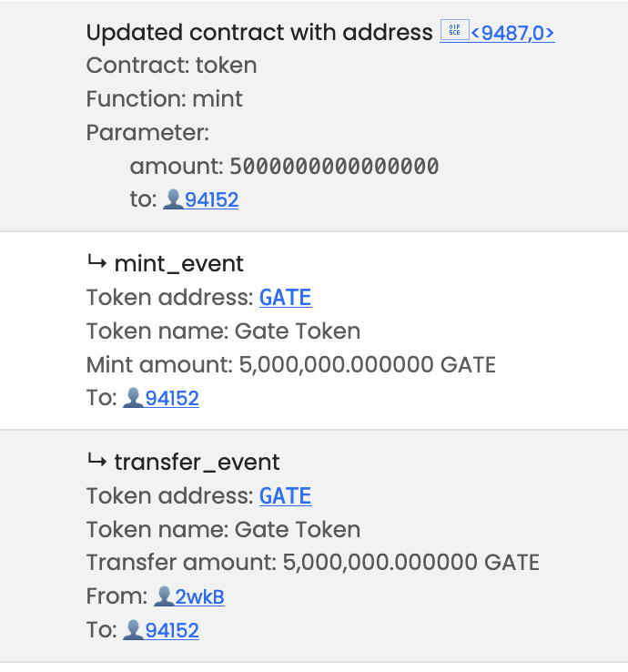Open GATE token link under transfer_event
The width and height of the screenshot is (628, 672).
[285, 496]
